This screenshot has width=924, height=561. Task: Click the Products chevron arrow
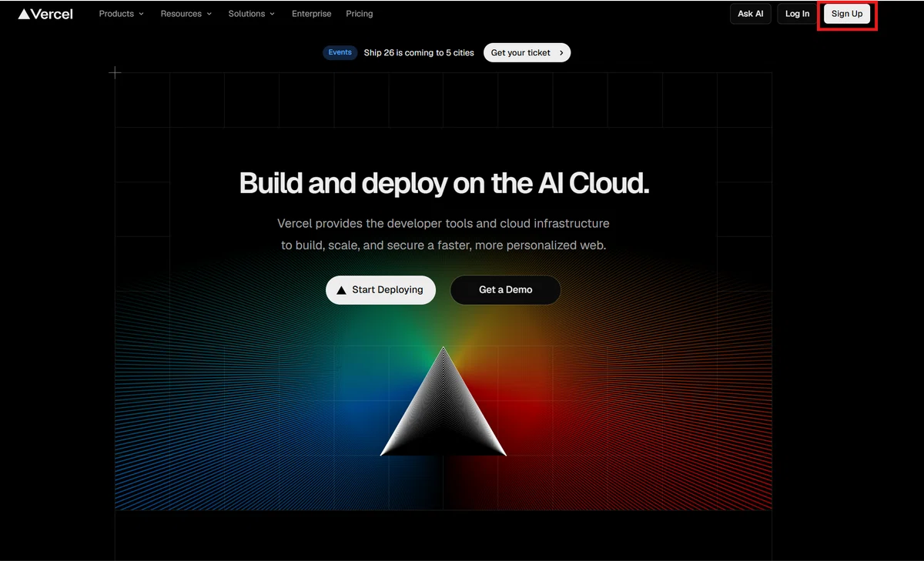click(141, 14)
